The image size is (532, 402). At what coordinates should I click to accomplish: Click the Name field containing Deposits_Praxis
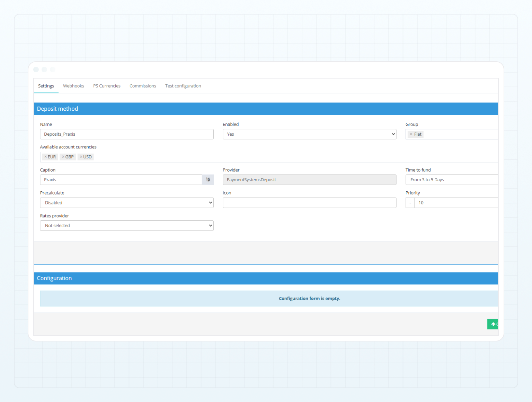tap(127, 134)
